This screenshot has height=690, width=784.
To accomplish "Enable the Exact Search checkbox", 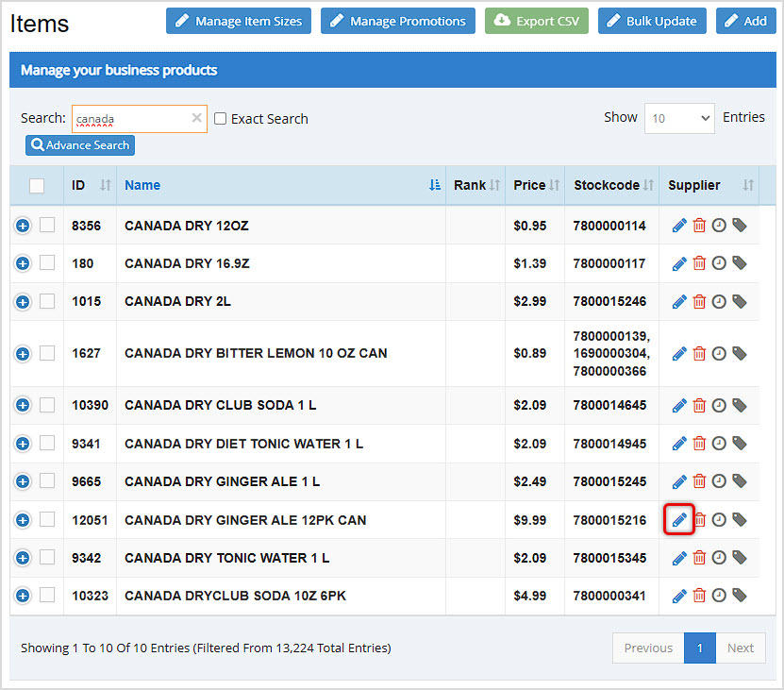I will [x=220, y=119].
